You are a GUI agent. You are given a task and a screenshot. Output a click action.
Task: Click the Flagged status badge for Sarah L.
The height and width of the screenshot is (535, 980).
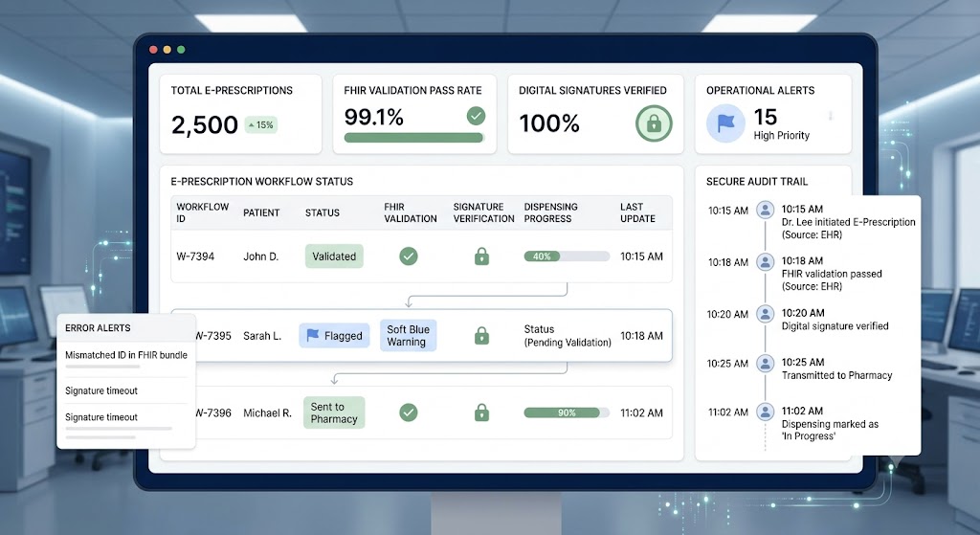point(334,336)
